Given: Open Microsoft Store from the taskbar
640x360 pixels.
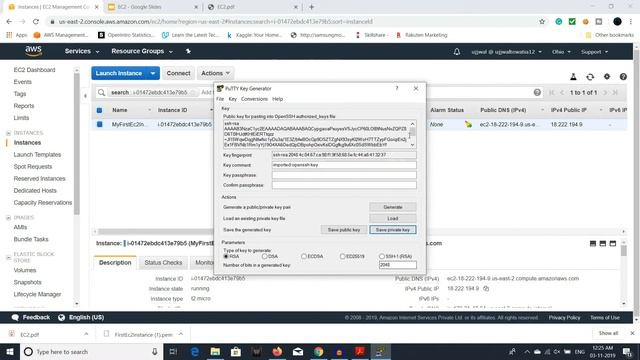Looking at the screenshot, I should click(x=236, y=351).
